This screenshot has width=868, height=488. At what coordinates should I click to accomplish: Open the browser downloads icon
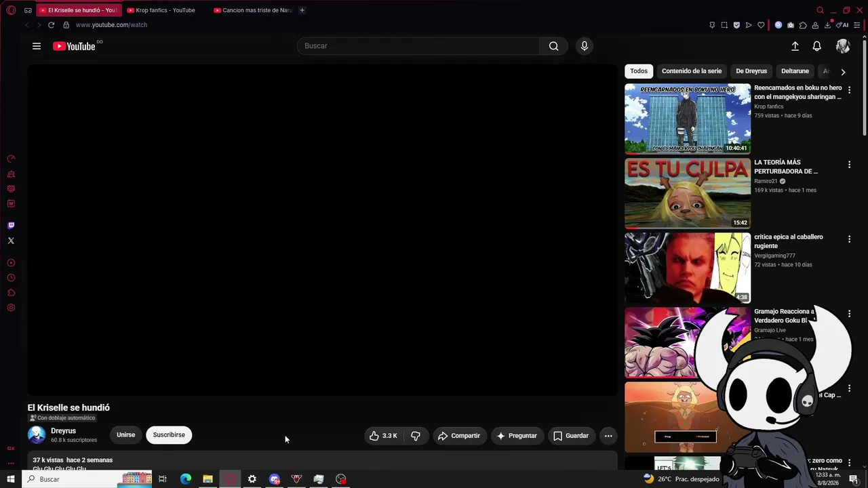point(827,25)
